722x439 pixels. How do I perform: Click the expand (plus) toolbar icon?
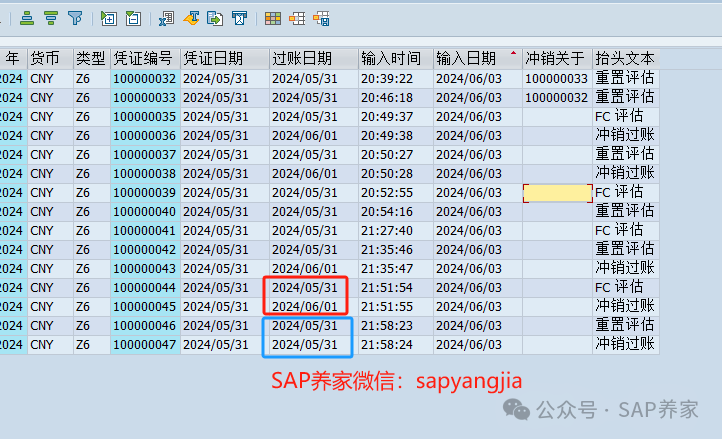(x=109, y=19)
